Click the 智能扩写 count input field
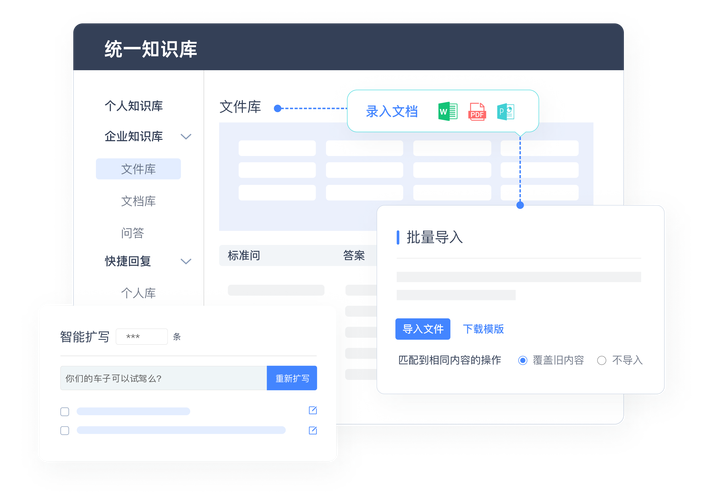Image resolution: width=712 pixels, height=500 pixels. 142,337
